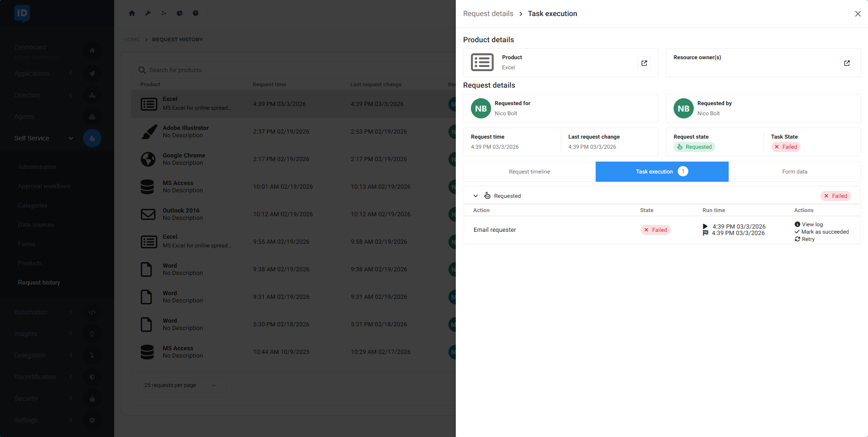Click the wrench icon in top toolbar
This screenshot has height=437, width=868.
pos(148,13)
